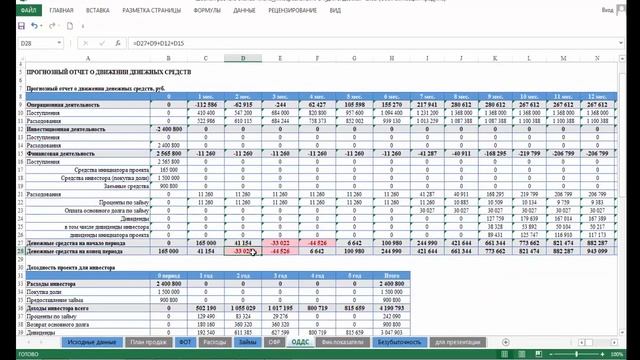Screen dimensions: 640x360
Task: Go to the План продаж sheet tab
Action: [x=148, y=342]
